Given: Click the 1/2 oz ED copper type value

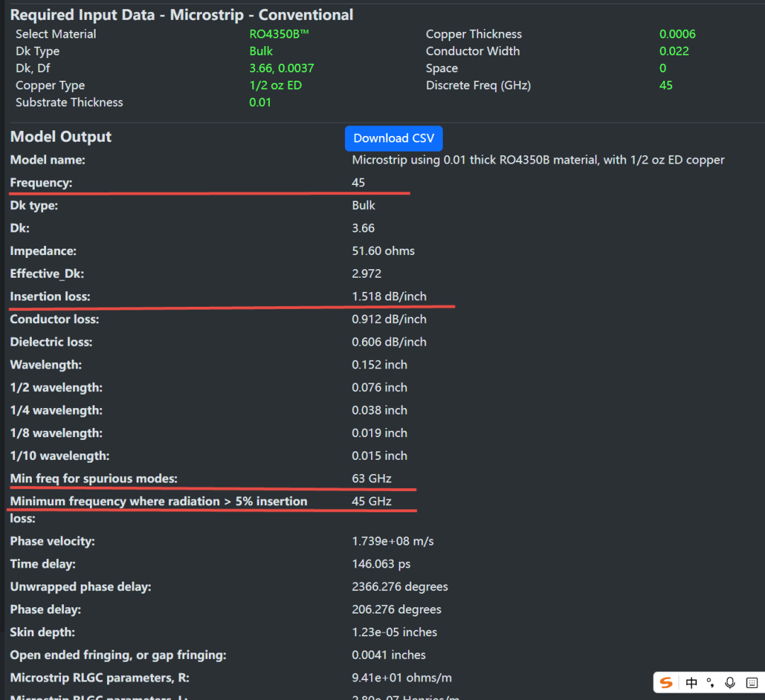Looking at the screenshot, I should [x=276, y=86].
